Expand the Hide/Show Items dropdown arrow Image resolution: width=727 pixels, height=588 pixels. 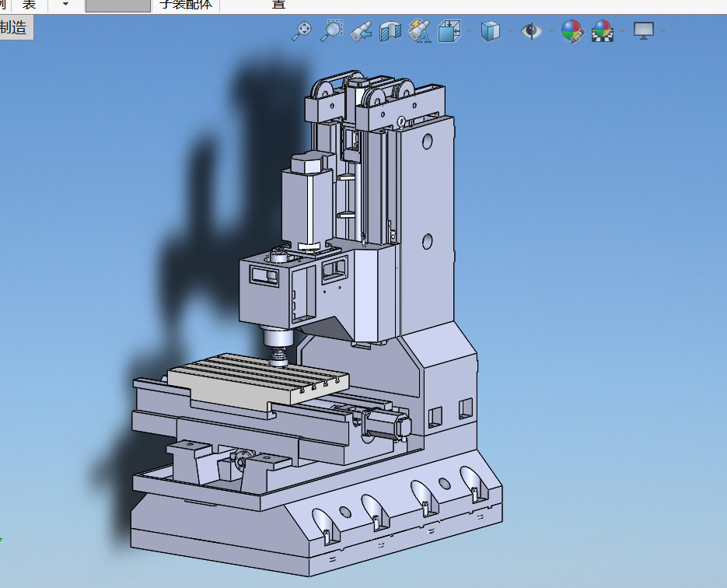[551, 32]
